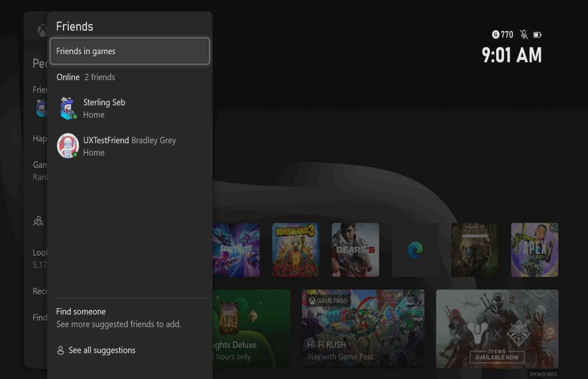Click the Find someone heading

point(81,311)
